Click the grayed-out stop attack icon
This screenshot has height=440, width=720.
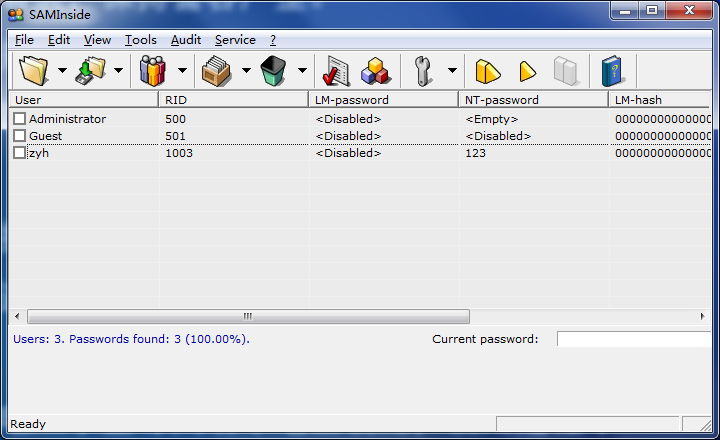[x=566, y=71]
